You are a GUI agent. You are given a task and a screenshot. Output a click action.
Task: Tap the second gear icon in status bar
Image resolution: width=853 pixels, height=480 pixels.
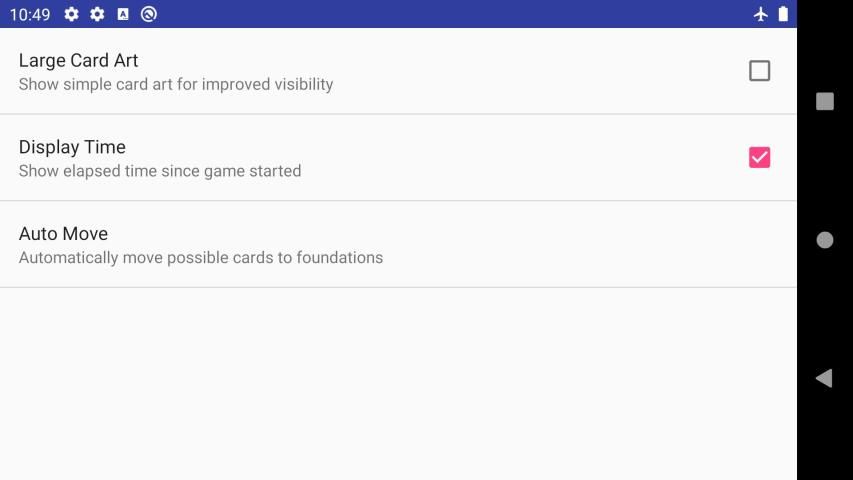pos(97,14)
